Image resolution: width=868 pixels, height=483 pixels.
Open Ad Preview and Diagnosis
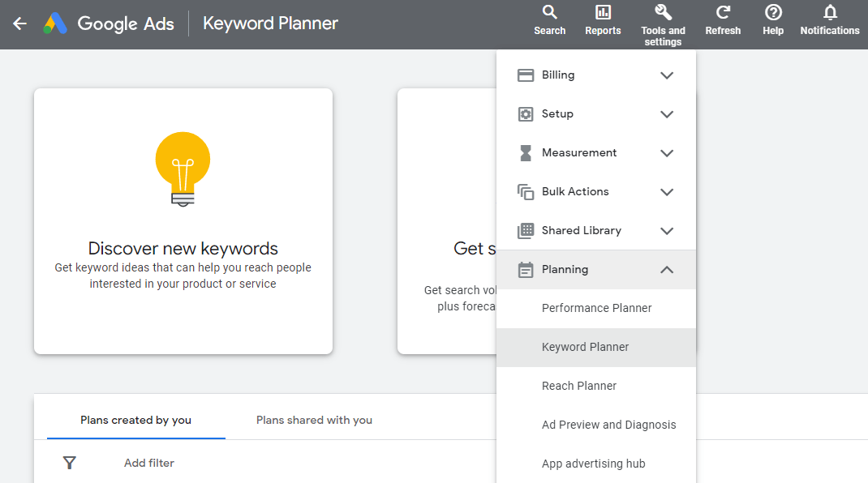tap(596, 425)
